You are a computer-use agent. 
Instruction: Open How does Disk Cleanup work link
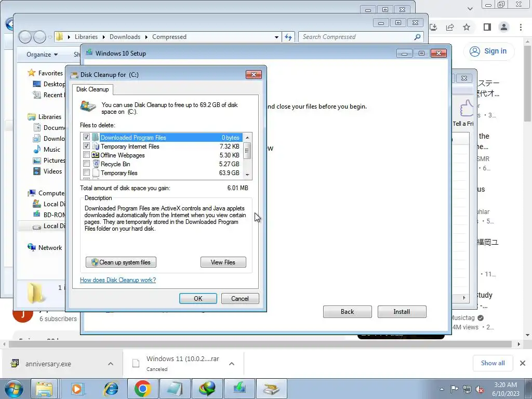118,280
